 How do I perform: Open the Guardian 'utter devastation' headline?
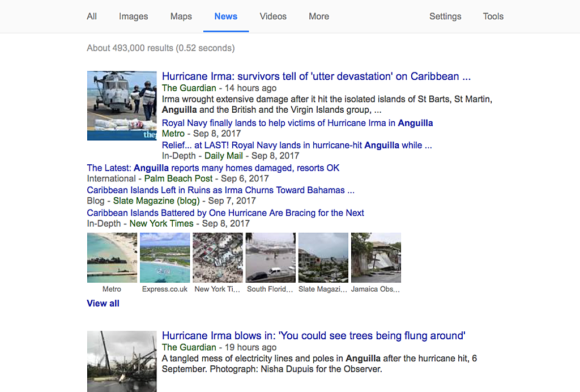(x=316, y=76)
